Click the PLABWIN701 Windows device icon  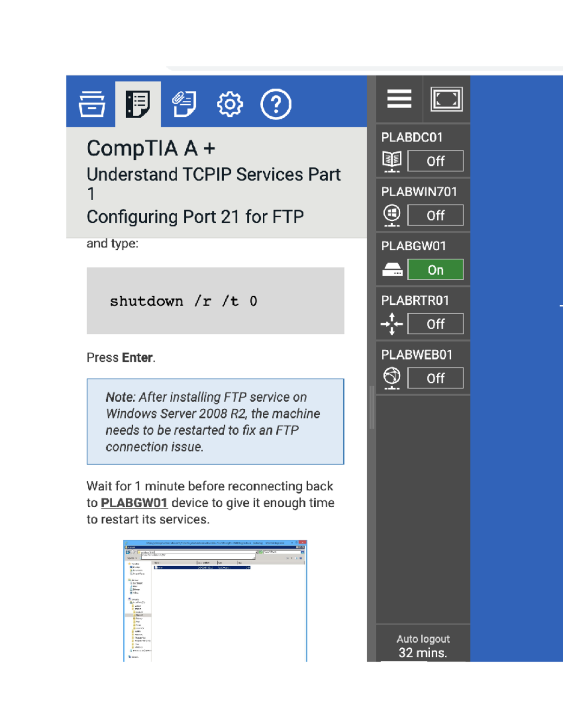392,215
